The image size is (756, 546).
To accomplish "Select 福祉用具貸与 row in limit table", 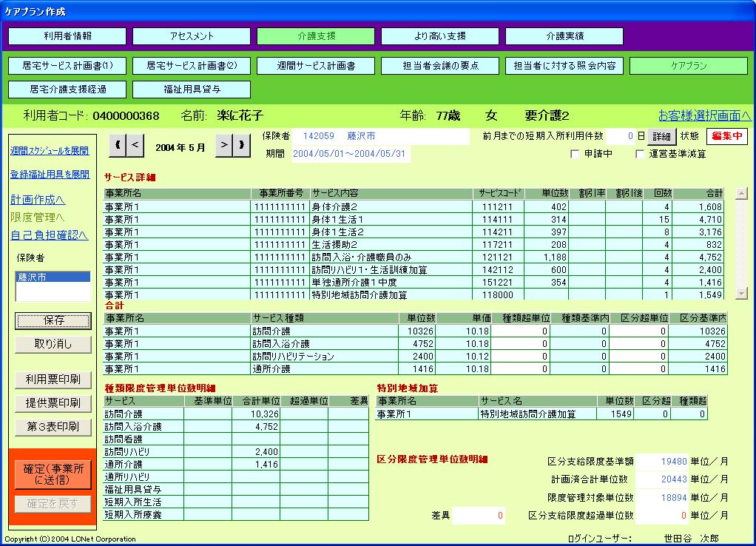I will tap(236, 490).
